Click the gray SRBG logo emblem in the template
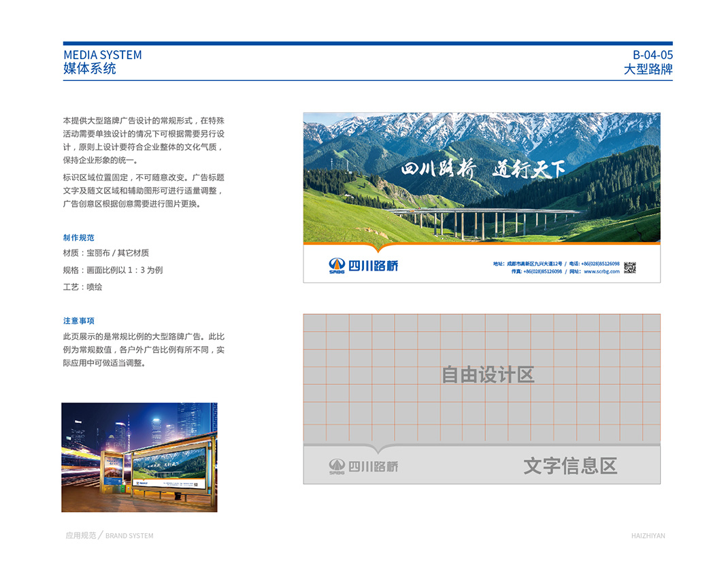 point(337,466)
